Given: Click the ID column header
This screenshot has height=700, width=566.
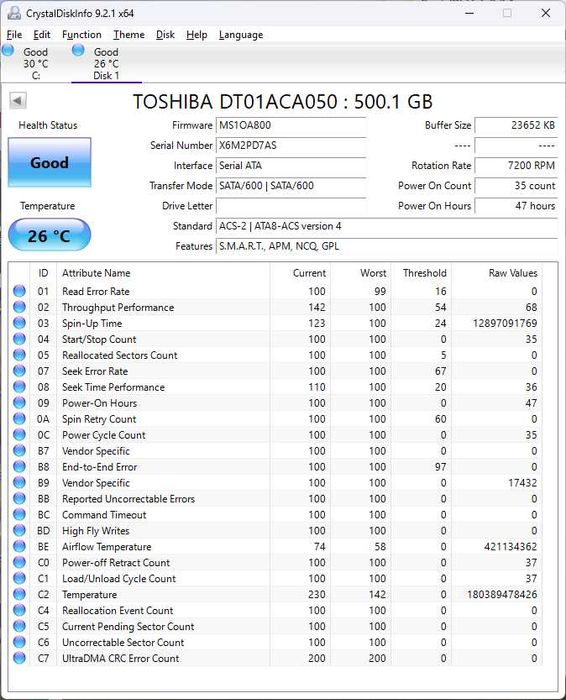Looking at the screenshot, I should pos(43,273).
